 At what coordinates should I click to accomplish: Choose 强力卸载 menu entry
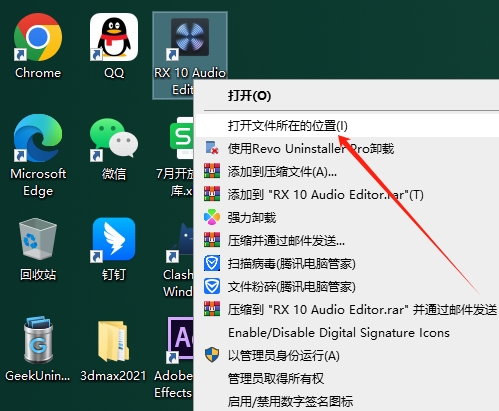point(346,218)
